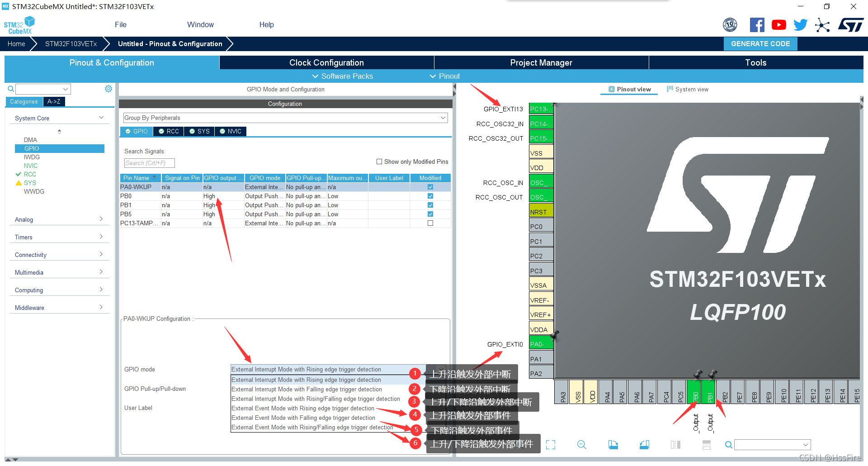Switch to System view
Image resolution: width=868 pixels, height=466 pixels.
click(688, 89)
